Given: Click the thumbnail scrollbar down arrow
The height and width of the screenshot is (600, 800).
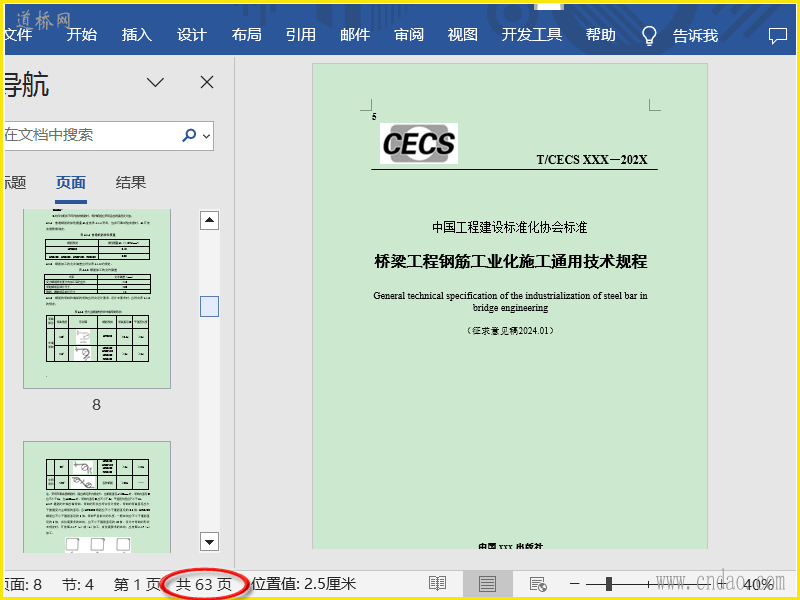Looking at the screenshot, I should (x=209, y=542).
